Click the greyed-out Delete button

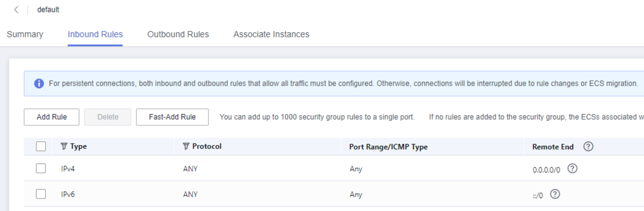click(x=108, y=117)
